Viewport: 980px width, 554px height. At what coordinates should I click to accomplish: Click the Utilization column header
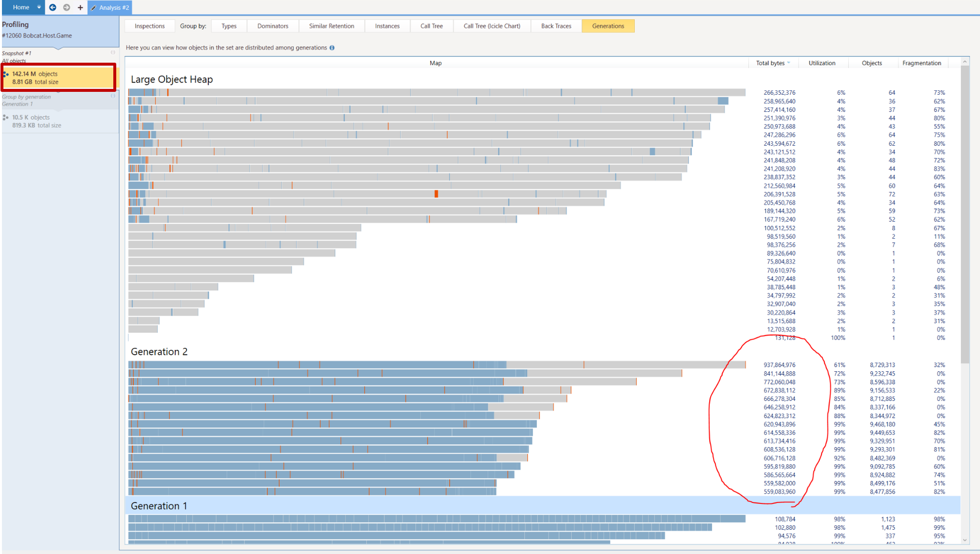click(x=821, y=63)
